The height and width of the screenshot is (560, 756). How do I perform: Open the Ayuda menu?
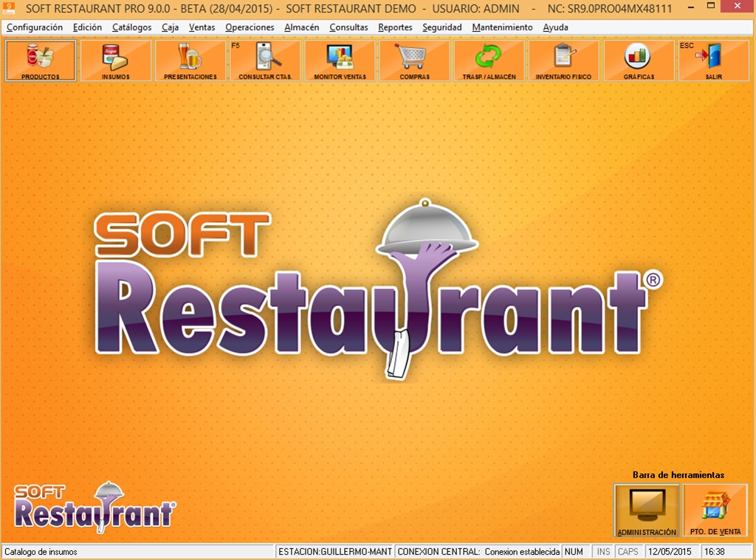coord(555,27)
